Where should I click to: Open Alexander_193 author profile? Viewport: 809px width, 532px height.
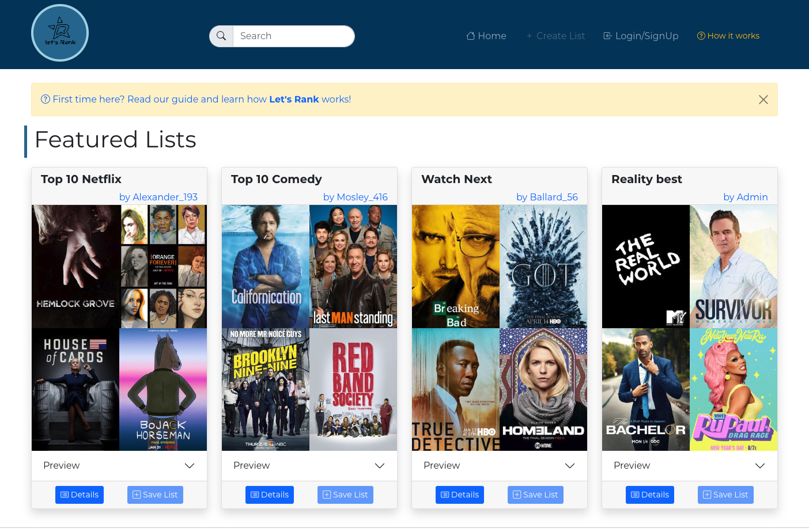point(158,197)
